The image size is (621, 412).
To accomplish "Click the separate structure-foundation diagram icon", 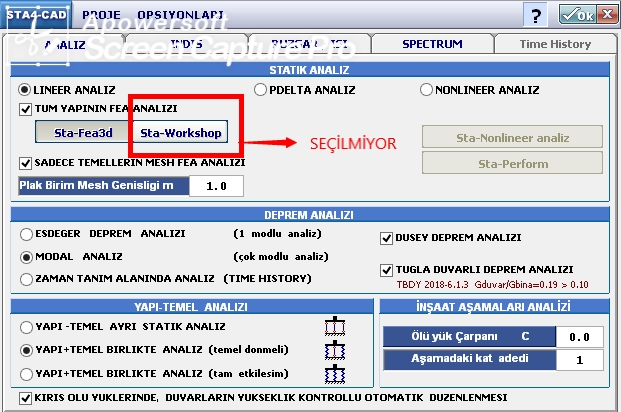I will pos(332,327).
